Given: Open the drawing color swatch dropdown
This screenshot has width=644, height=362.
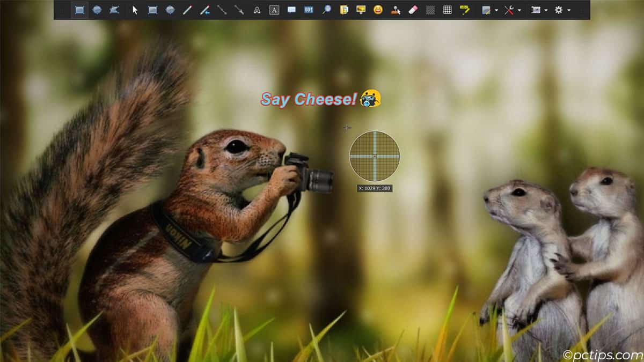Looking at the screenshot, I should coord(497,9).
